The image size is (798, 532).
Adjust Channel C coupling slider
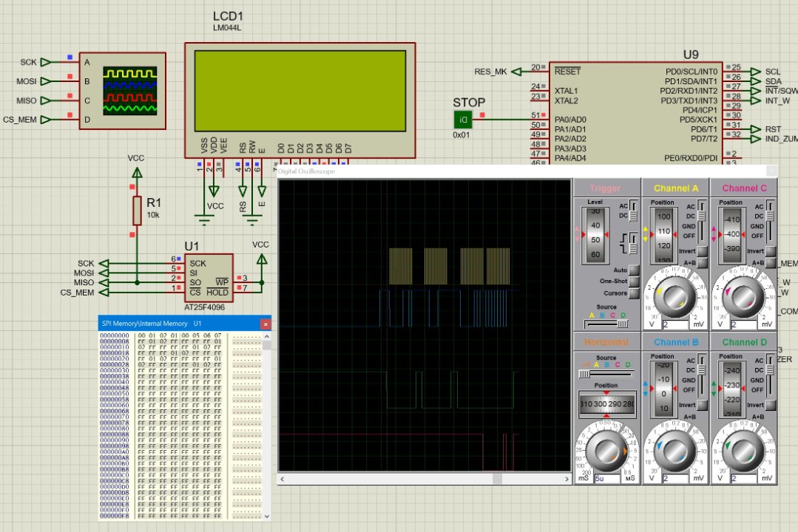770,221
